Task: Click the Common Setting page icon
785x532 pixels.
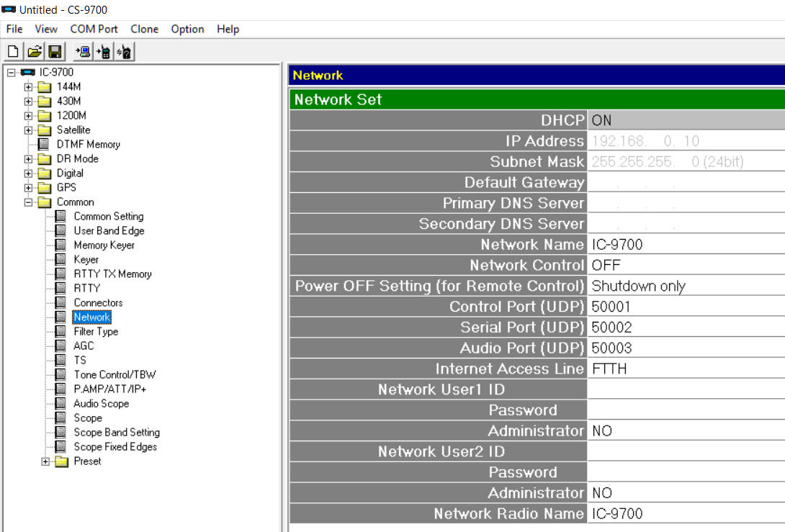Action: (60, 216)
